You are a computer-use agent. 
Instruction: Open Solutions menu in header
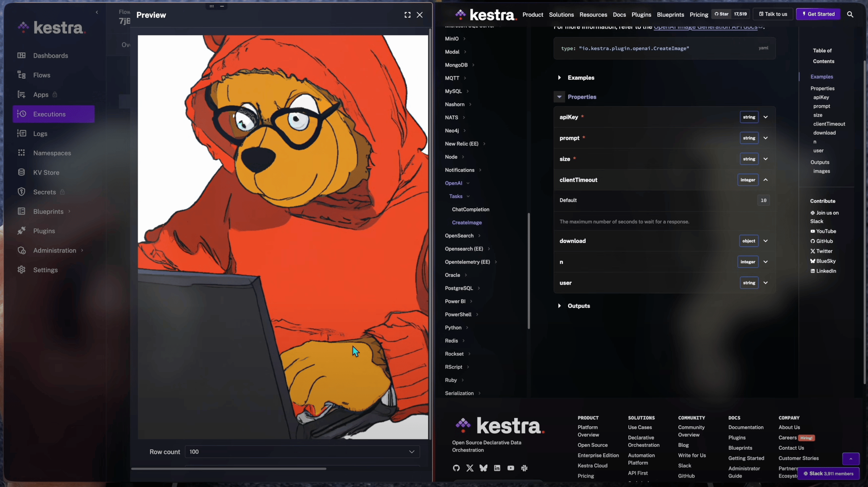tap(561, 15)
